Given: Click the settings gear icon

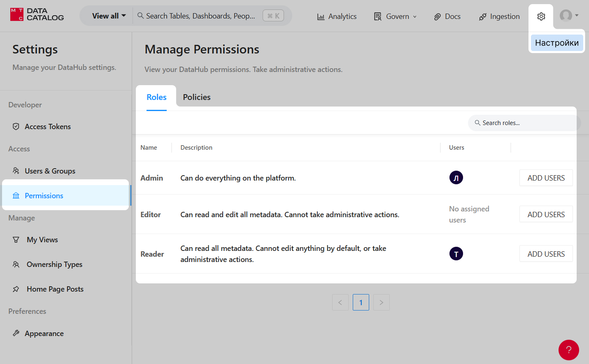Looking at the screenshot, I should [541, 16].
